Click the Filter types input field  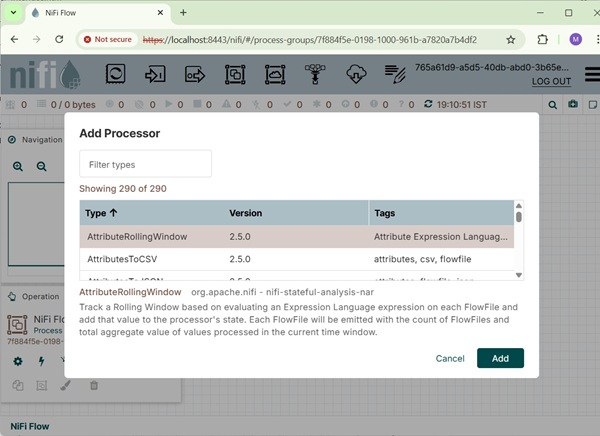click(x=145, y=164)
